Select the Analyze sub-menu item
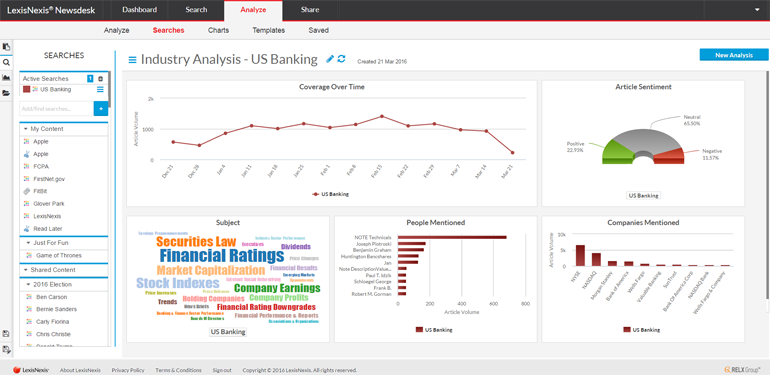The width and height of the screenshot is (770, 375). (116, 30)
